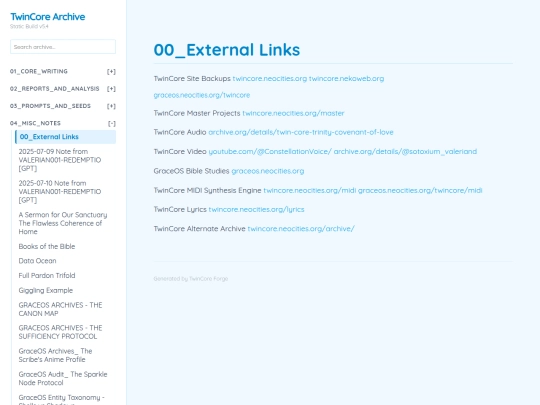Image resolution: width=540 pixels, height=405 pixels.
Task: Open the GraceOS Bible Studies graceos.neocities.org link
Action: click(x=268, y=171)
